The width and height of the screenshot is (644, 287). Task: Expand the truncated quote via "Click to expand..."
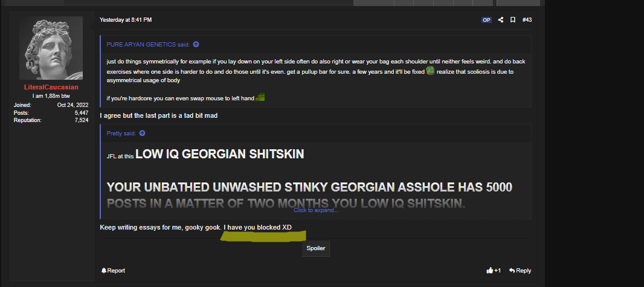316,210
